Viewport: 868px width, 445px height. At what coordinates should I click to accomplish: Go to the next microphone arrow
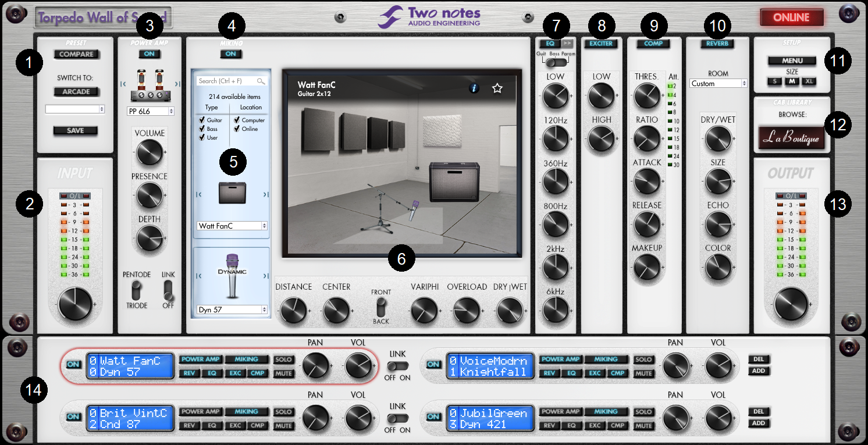[265, 276]
